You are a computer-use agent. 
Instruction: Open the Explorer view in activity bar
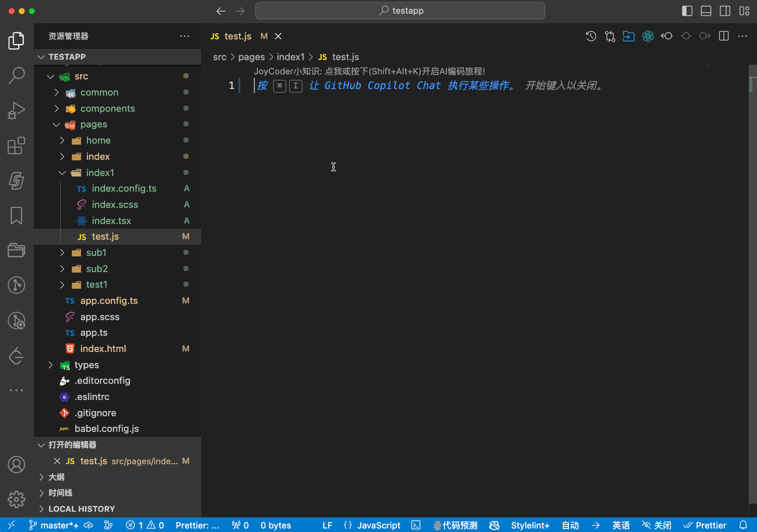coord(16,40)
